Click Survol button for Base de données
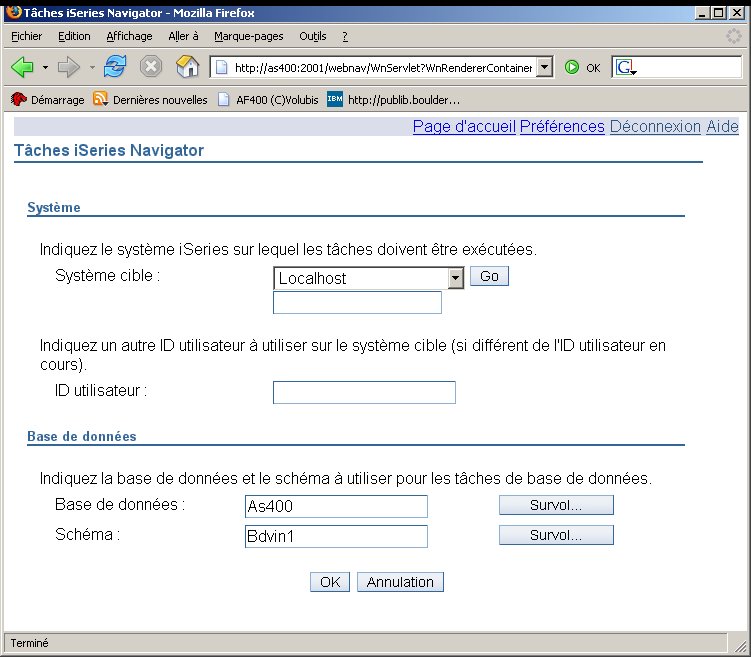Viewport: 751px width, 657px height. pyautogui.click(x=556, y=505)
